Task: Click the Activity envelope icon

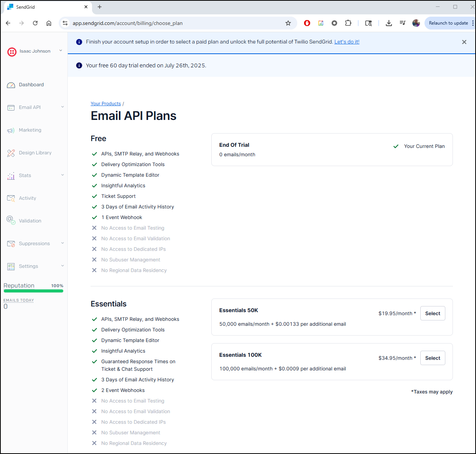Action: point(11,198)
